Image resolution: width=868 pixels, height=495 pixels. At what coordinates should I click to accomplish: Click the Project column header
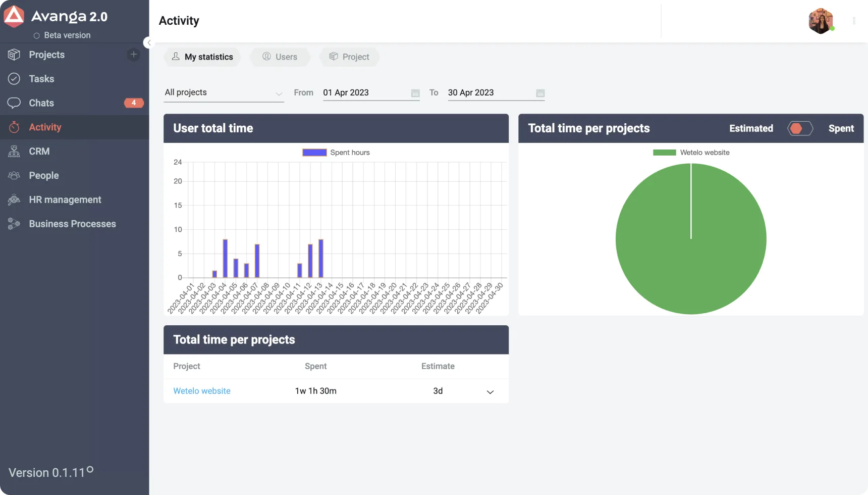click(187, 366)
